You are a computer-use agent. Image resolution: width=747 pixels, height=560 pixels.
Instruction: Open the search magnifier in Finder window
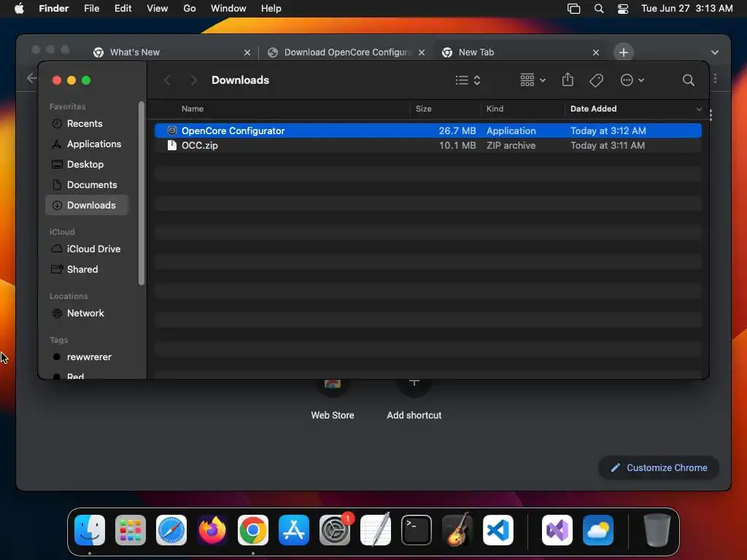[688, 80]
